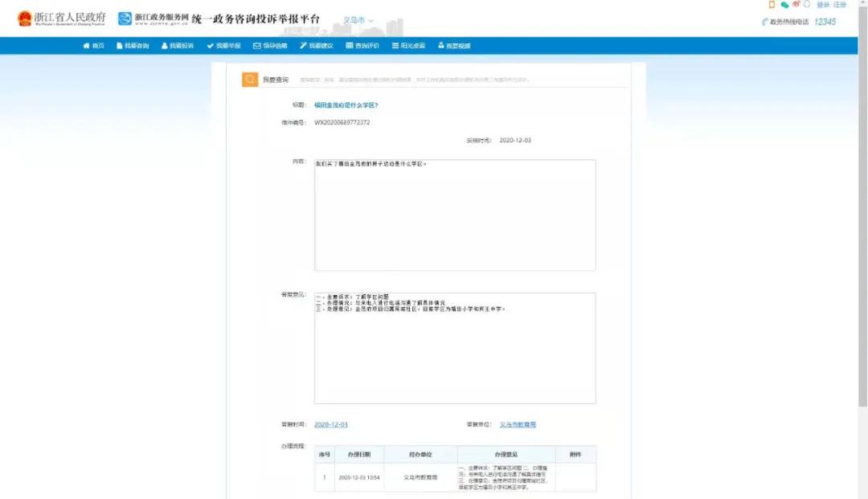Viewport: 868px width, 499px height.
Task: Open the 我要投诉 section
Action: click(175, 46)
